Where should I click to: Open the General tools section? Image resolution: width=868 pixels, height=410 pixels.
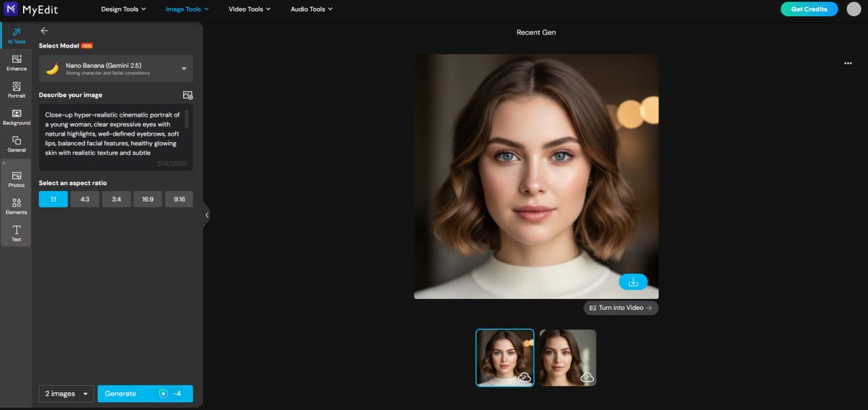pos(16,144)
